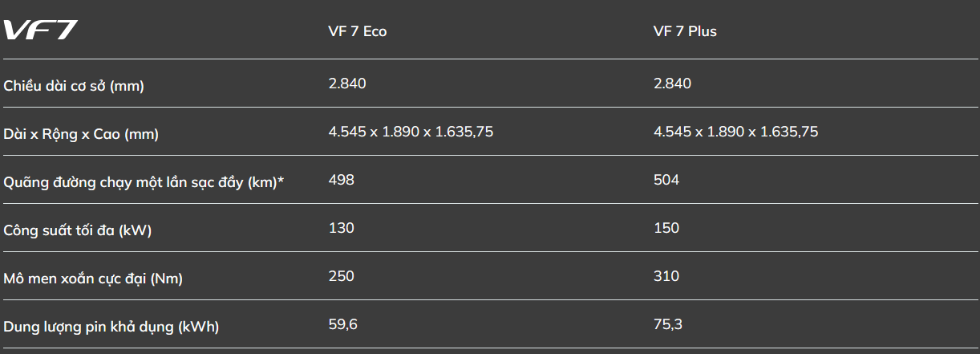Image resolution: width=980 pixels, height=354 pixels.
Task: Click the Plus battery capacity value 75,3
Action: click(668, 324)
